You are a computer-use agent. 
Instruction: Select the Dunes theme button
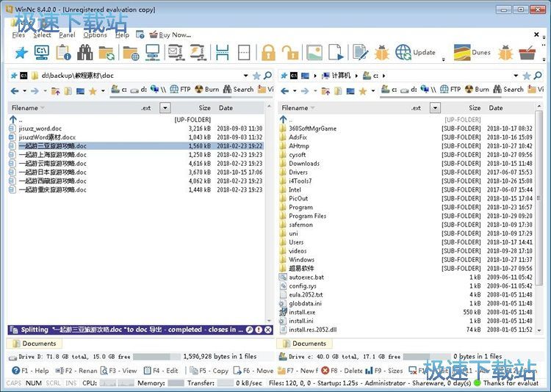pos(472,52)
